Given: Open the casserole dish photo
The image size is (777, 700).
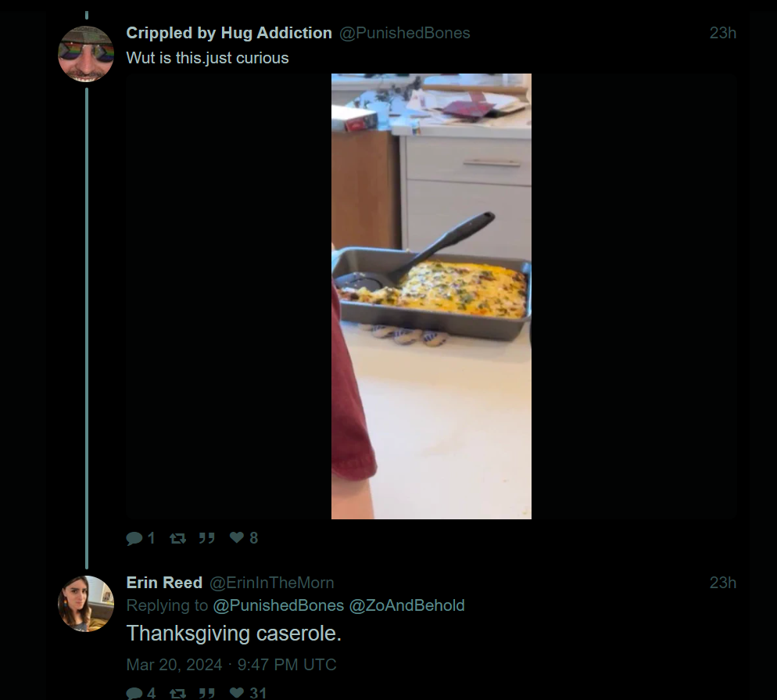Looking at the screenshot, I should [x=431, y=296].
